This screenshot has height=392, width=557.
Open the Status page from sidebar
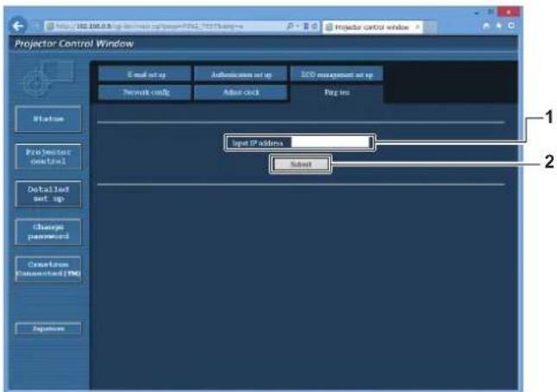(48, 119)
